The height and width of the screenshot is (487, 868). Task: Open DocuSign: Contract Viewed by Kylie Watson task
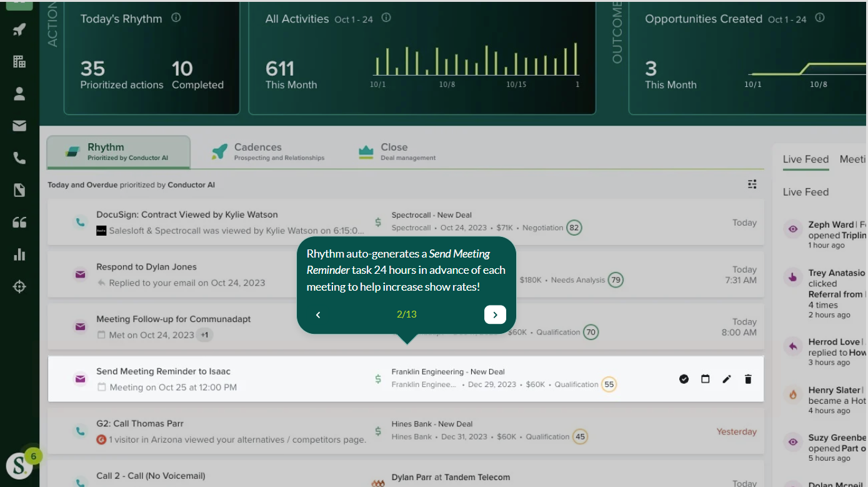click(187, 214)
